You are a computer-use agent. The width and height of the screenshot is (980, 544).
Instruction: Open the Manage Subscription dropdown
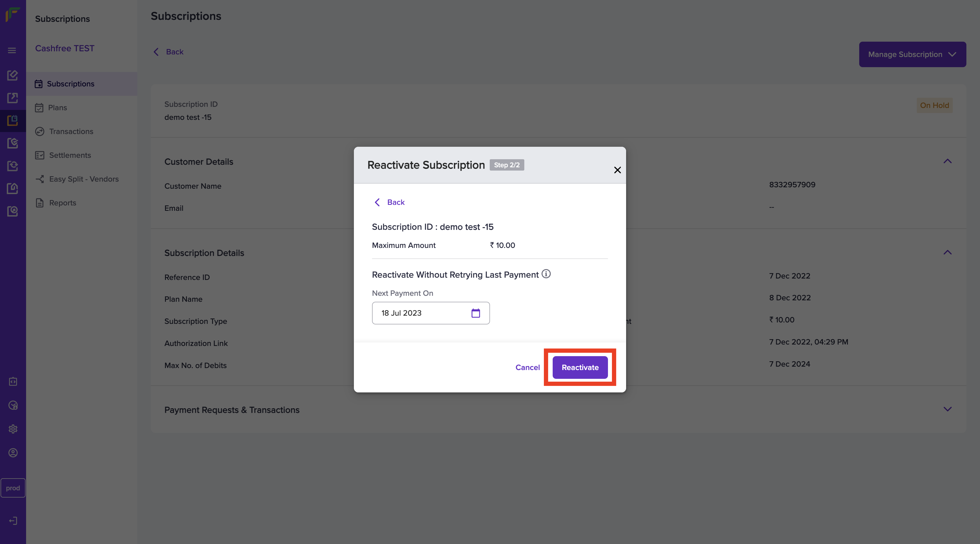(912, 54)
